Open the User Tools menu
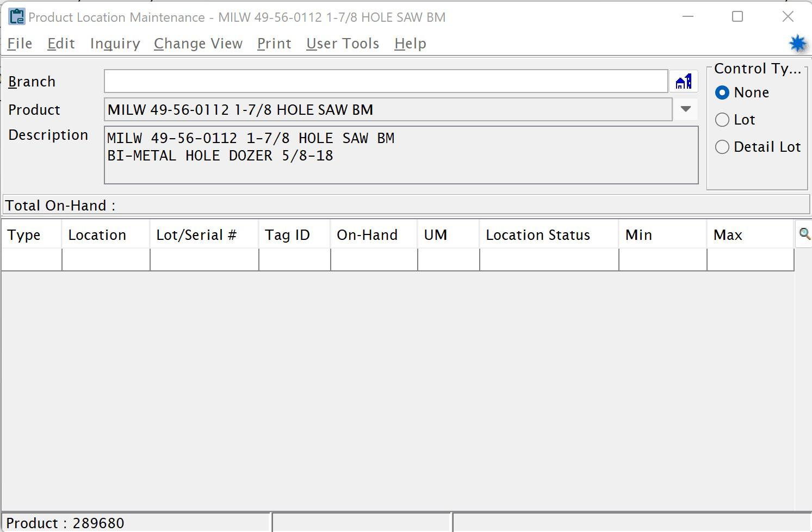The image size is (812, 532). [x=343, y=44]
